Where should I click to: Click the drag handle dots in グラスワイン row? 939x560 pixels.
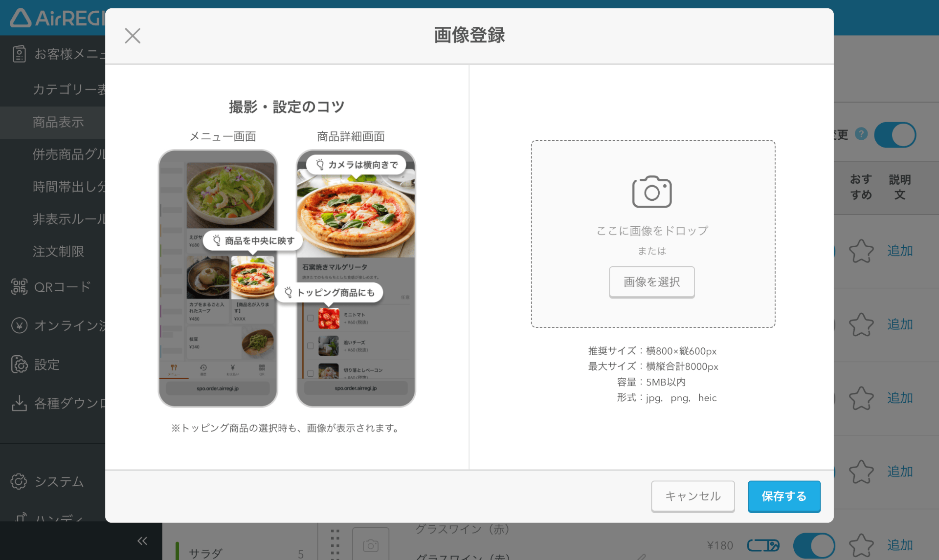[x=335, y=544]
